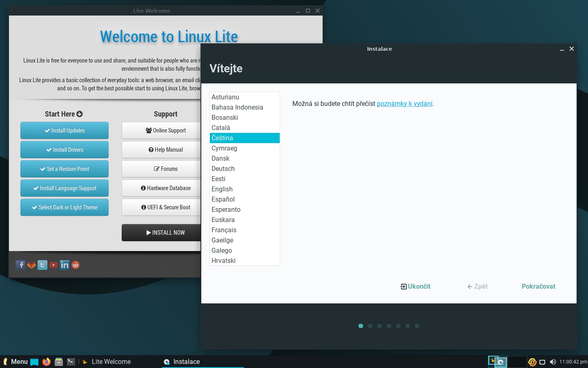Open the file manager from the taskbar
The image size is (588, 368).
59,362
